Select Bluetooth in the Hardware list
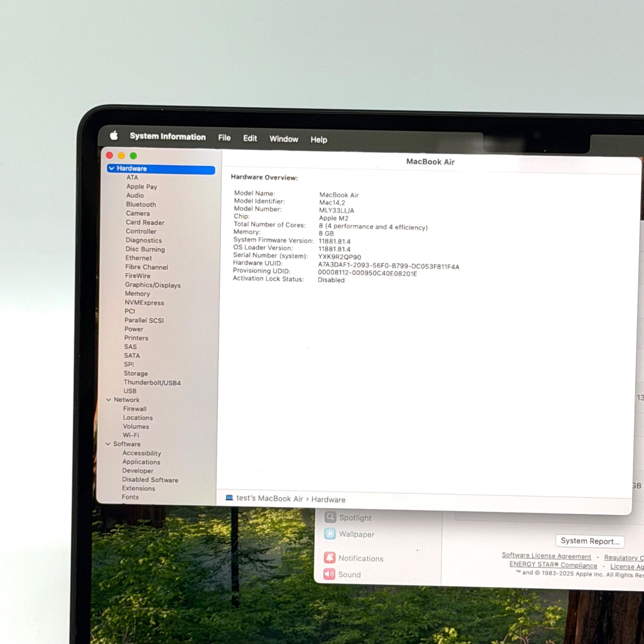The height and width of the screenshot is (644, 644). coord(141,205)
